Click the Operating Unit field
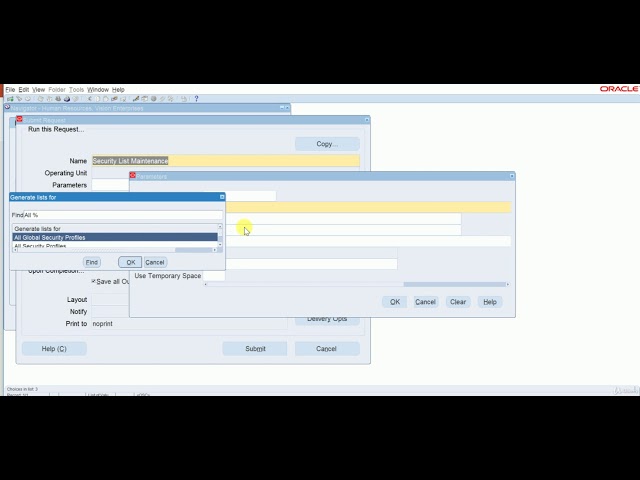 (x=226, y=173)
